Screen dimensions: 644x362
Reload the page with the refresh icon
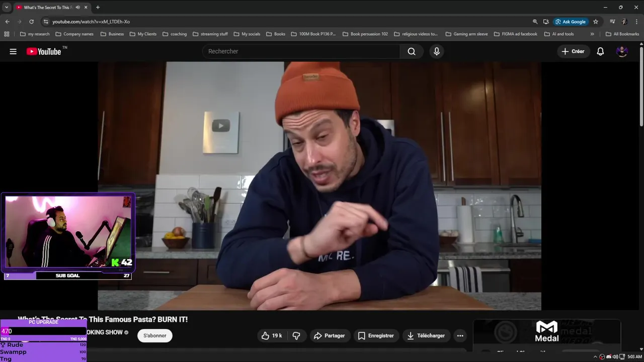coord(31,22)
